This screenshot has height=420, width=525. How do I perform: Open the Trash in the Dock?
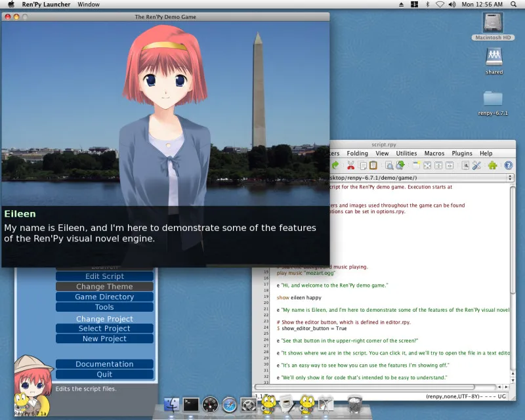click(x=355, y=403)
